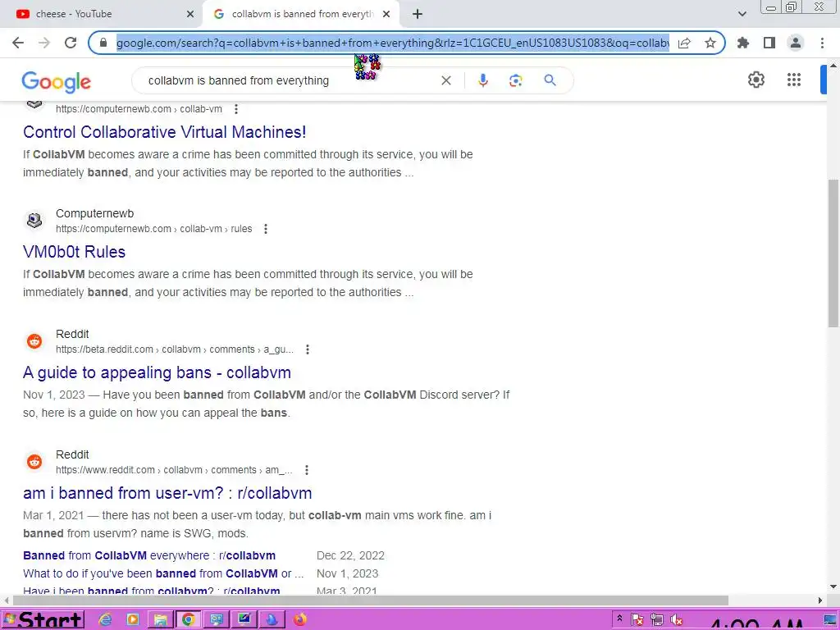The height and width of the screenshot is (630, 840).
Task: Click the magnifier search button
Action: pyautogui.click(x=550, y=80)
